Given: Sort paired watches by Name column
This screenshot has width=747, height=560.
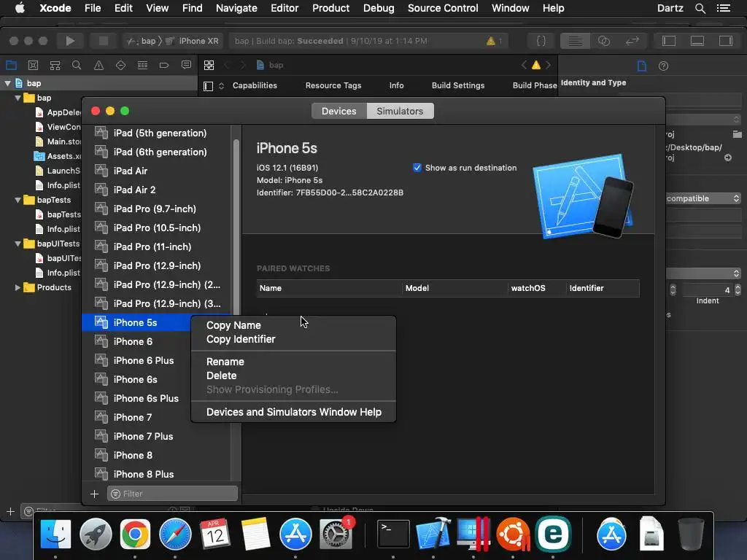Looking at the screenshot, I should [329, 288].
